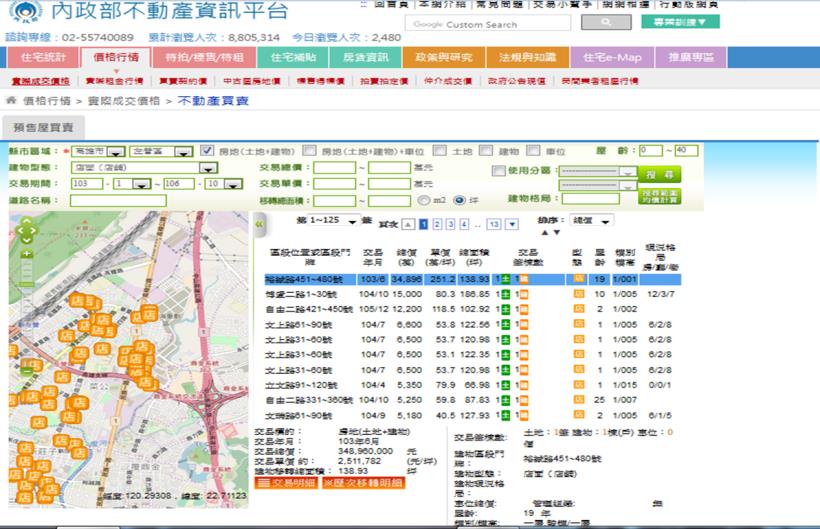Click the magnifier site search button
This screenshot has height=529, width=820.
point(606,22)
